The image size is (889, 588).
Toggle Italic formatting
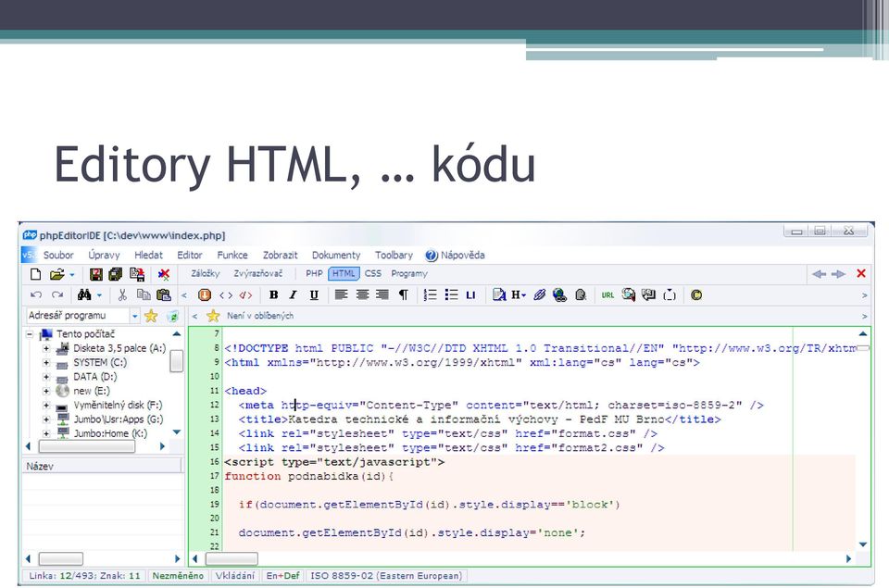(294, 294)
